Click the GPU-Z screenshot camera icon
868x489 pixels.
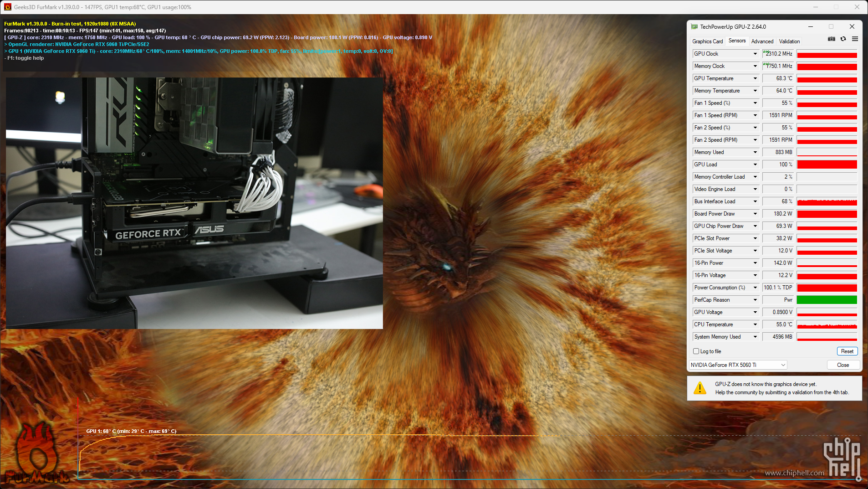(x=831, y=39)
